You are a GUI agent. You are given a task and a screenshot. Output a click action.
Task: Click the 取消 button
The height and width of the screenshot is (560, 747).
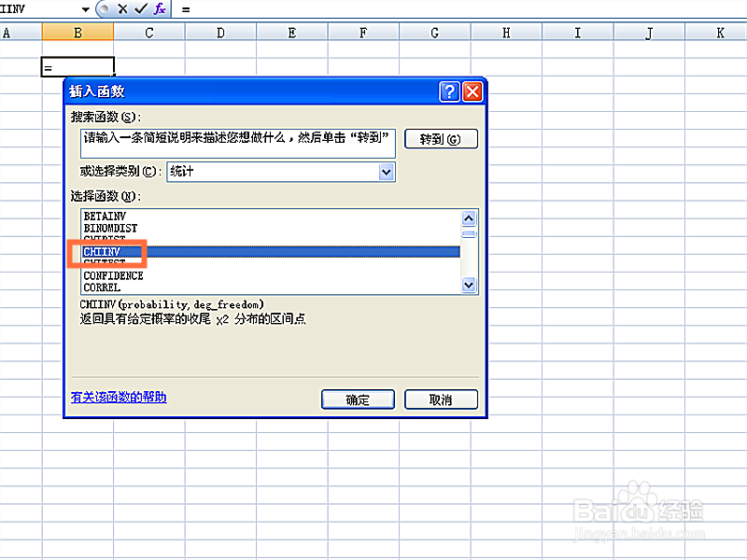(x=441, y=399)
